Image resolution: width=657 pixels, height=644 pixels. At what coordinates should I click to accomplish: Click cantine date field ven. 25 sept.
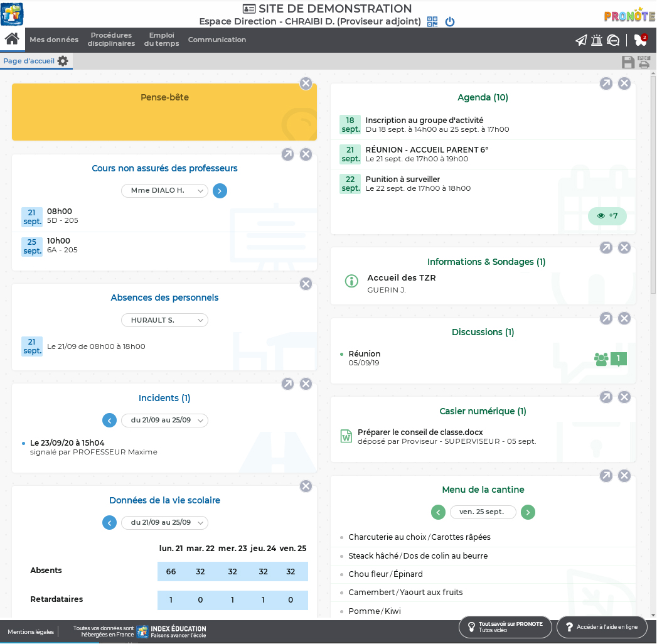pos(483,512)
